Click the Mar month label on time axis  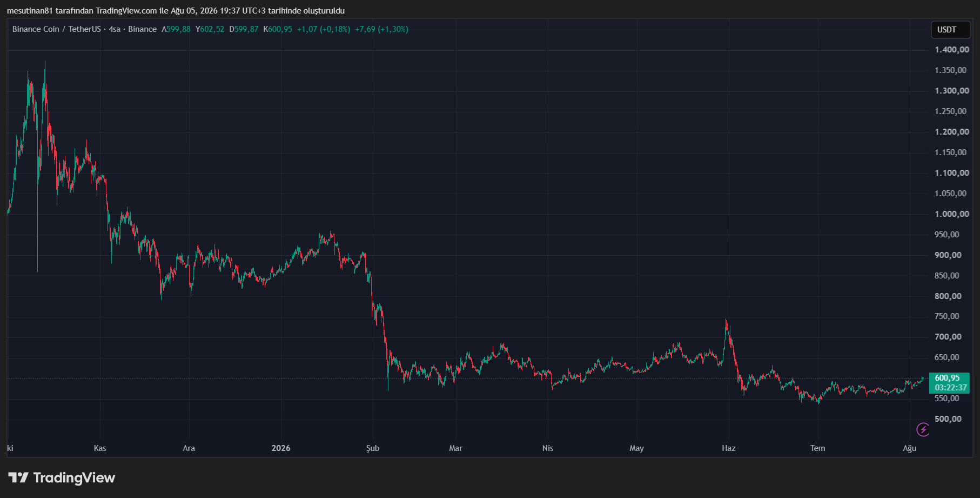pos(456,448)
